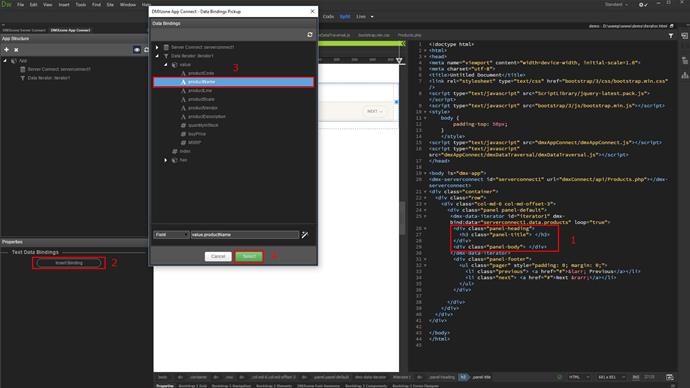Refresh data bindings with the reload icon
690x388 pixels.
310,35
